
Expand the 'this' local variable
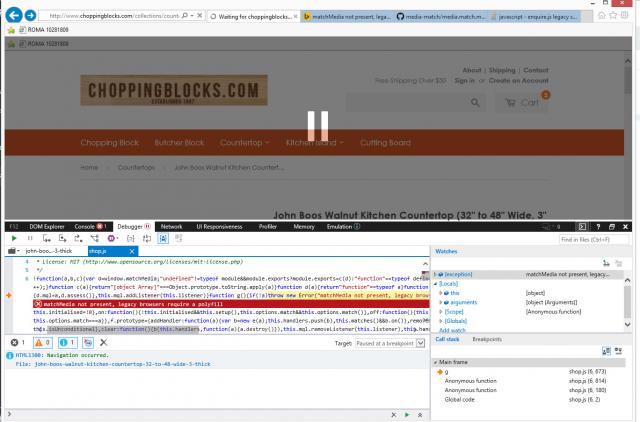(x=441, y=293)
